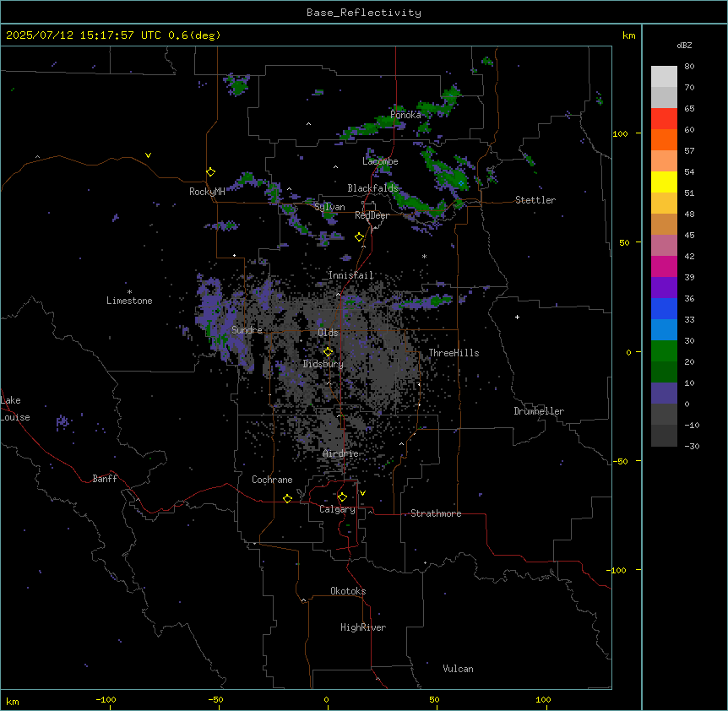
Task: Click the Airdrie label
Action: [340, 453]
